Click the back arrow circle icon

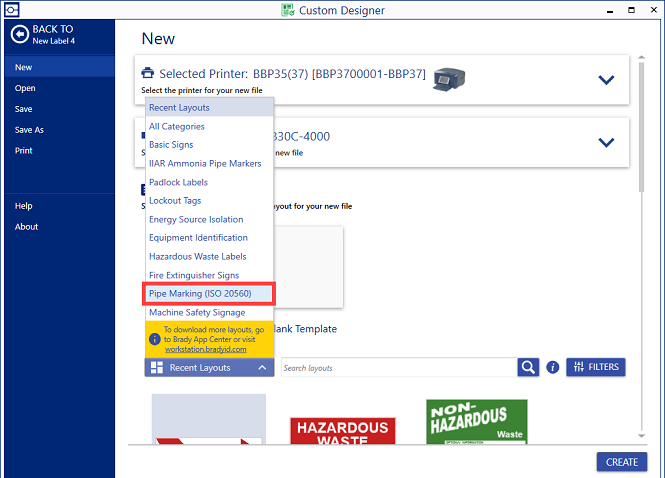pyautogui.click(x=20, y=34)
